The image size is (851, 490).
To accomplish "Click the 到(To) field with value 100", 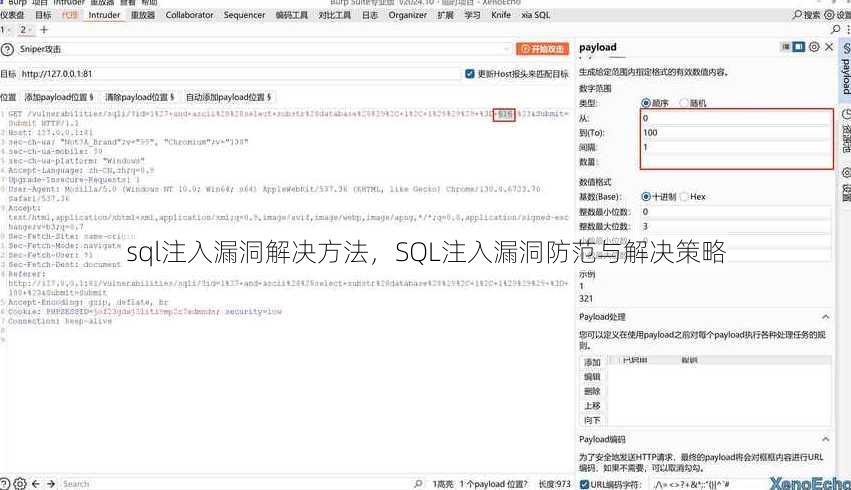I will point(736,132).
